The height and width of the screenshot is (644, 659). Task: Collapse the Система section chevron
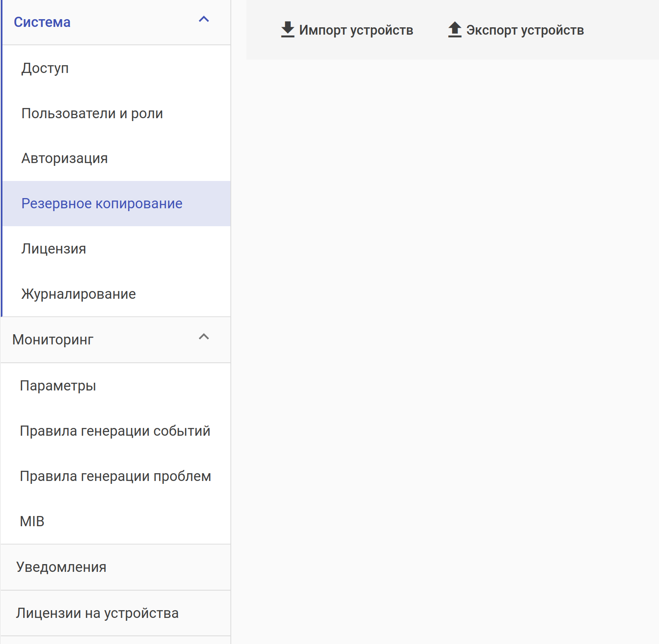pyautogui.click(x=203, y=20)
